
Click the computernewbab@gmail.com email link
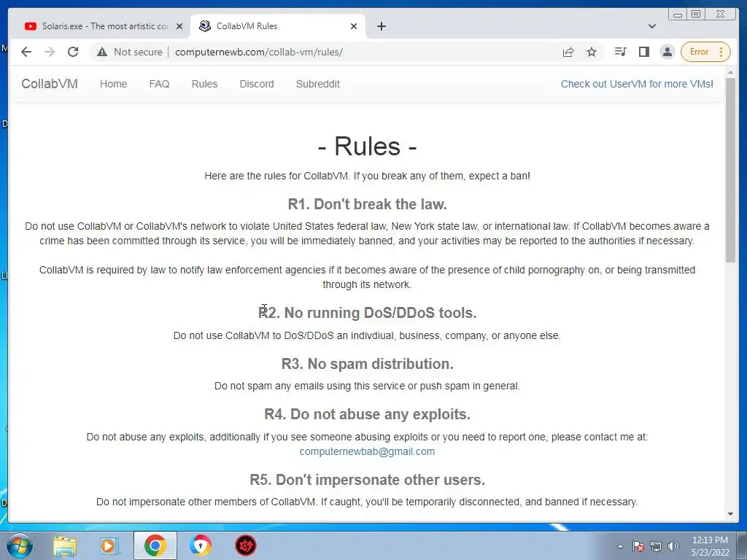(367, 451)
